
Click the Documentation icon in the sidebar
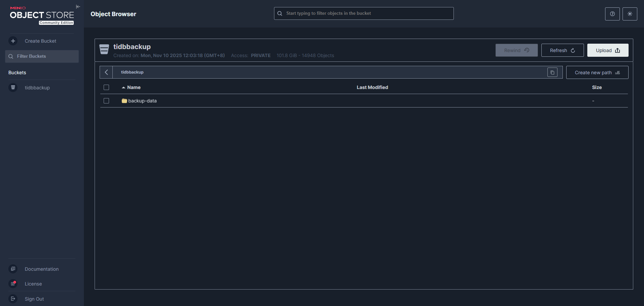point(13,269)
